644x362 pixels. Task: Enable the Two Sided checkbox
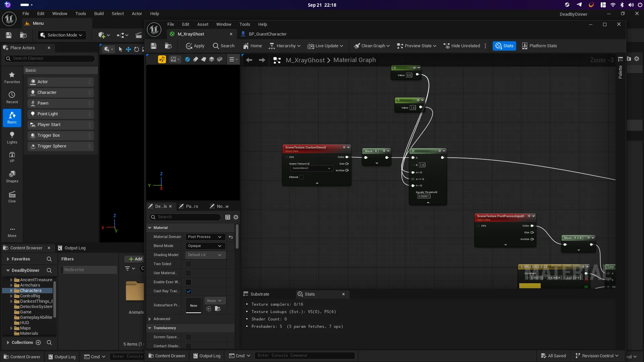pos(189,264)
